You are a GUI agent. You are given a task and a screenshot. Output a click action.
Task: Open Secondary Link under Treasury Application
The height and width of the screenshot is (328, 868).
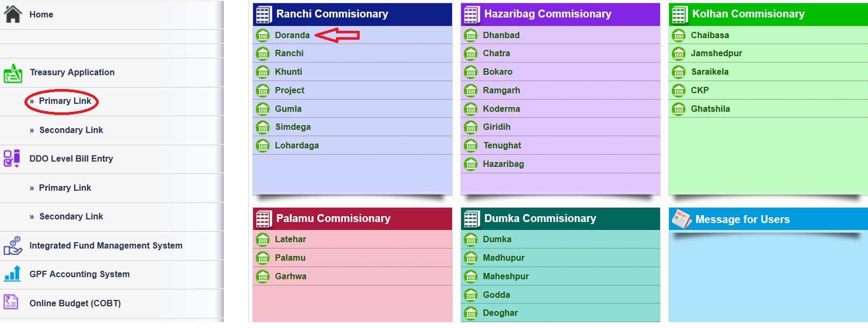71,130
